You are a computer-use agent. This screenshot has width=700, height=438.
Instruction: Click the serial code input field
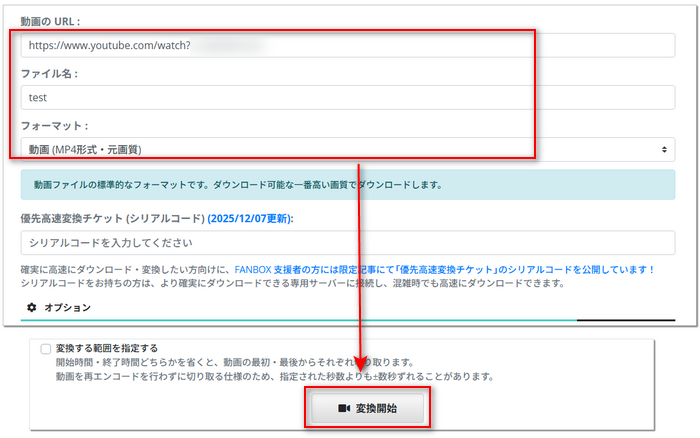tap(348, 242)
